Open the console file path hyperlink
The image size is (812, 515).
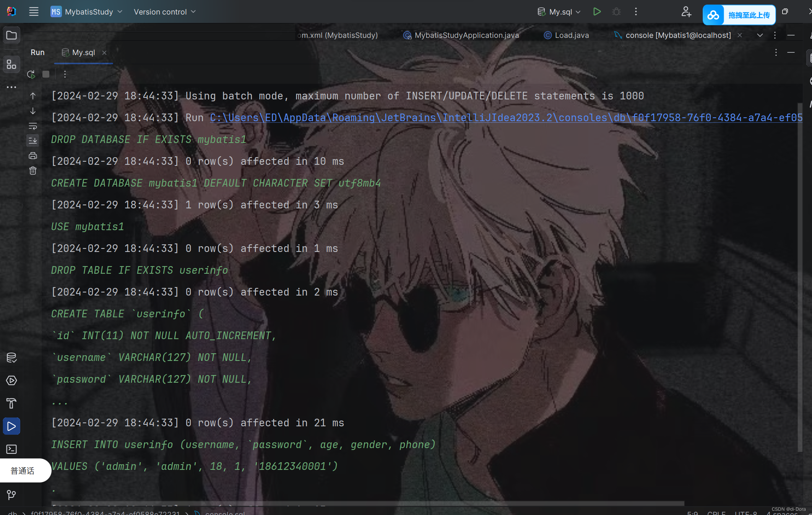[x=505, y=118]
